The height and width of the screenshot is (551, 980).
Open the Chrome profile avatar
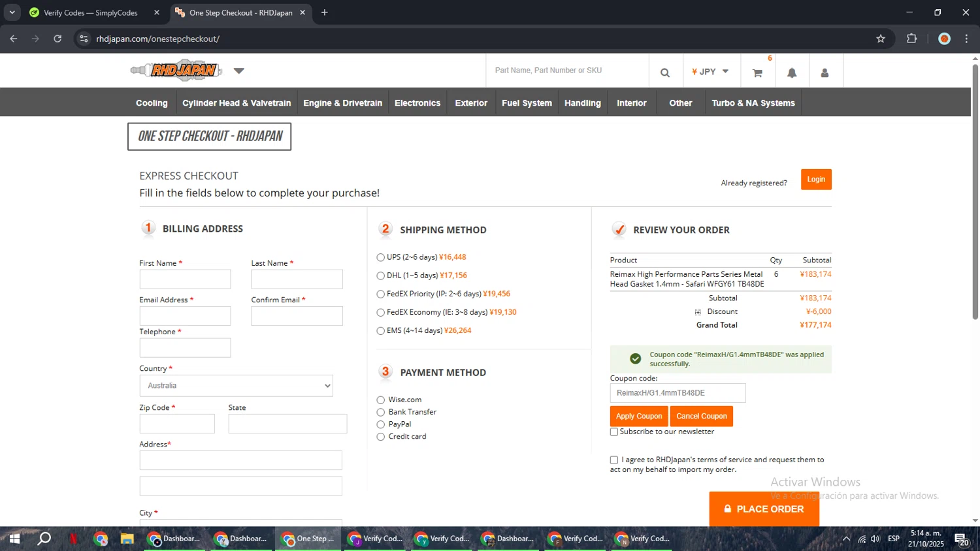944,39
